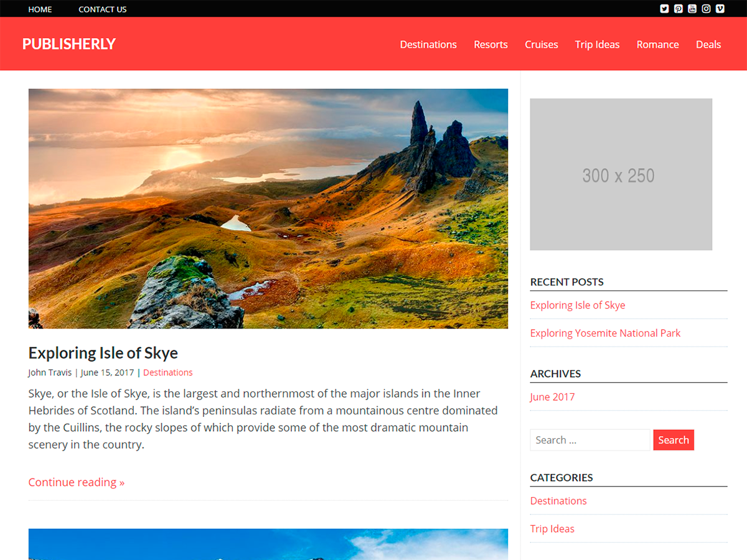Open the Cruises navigation item
747x560 pixels.
pyautogui.click(x=541, y=44)
